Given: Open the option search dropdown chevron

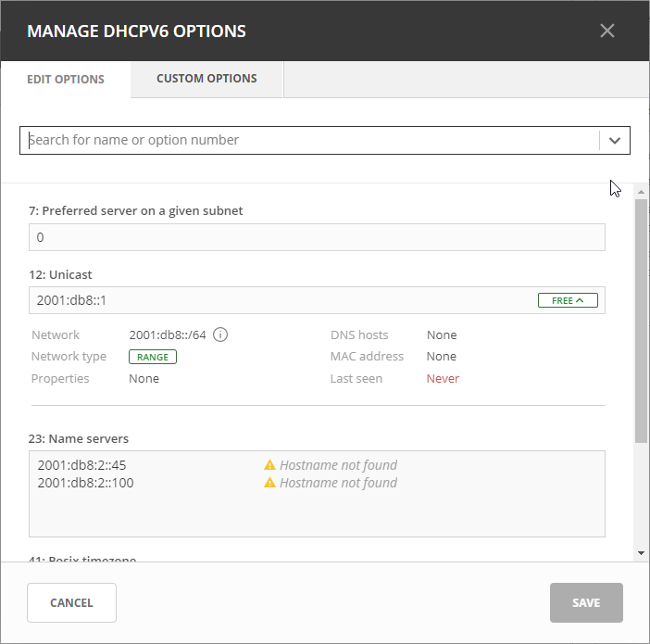Looking at the screenshot, I should tap(614, 141).
